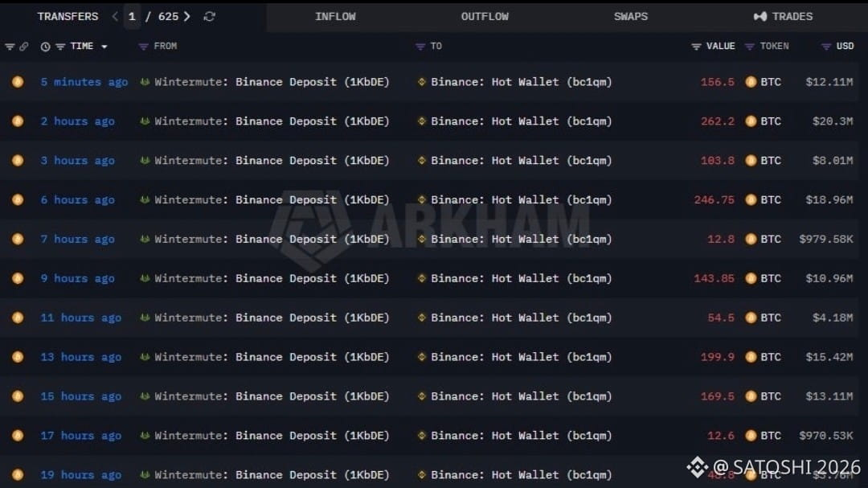This screenshot has height=488, width=868.
Task: Switch to the INFLOW tab
Action: coord(335,17)
